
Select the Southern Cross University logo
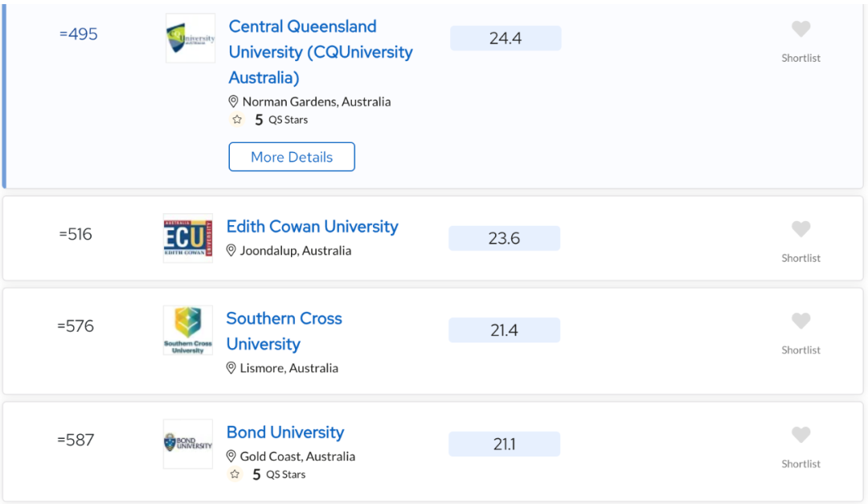click(x=188, y=330)
